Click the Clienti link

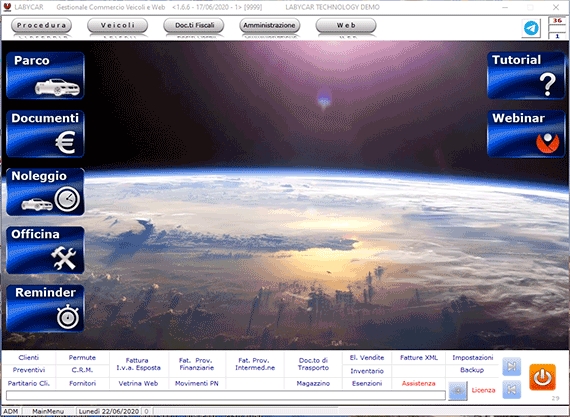[29, 358]
